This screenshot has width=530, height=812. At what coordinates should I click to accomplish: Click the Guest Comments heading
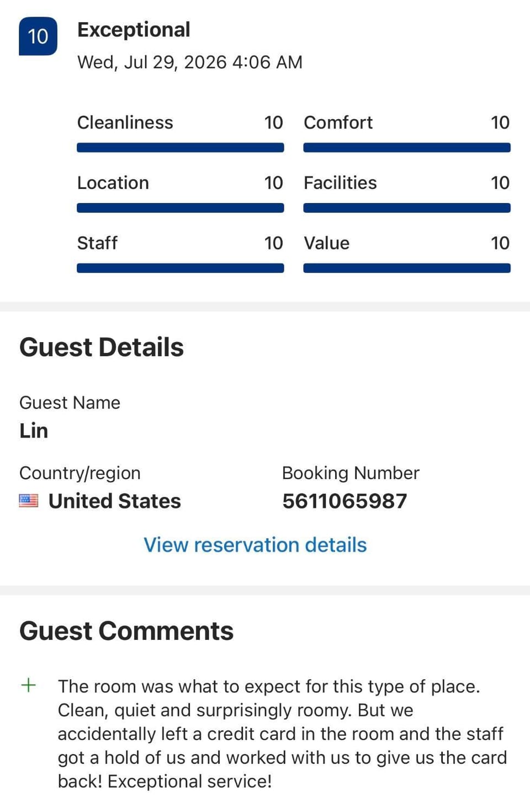pyautogui.click(x=126, y=631)
